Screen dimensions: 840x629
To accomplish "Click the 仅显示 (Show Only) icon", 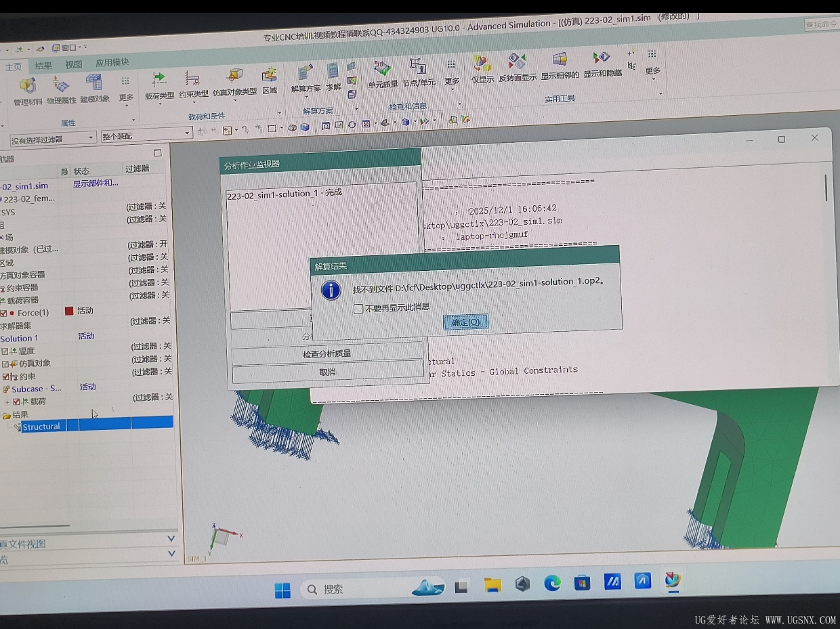I will tap(482, 64).
